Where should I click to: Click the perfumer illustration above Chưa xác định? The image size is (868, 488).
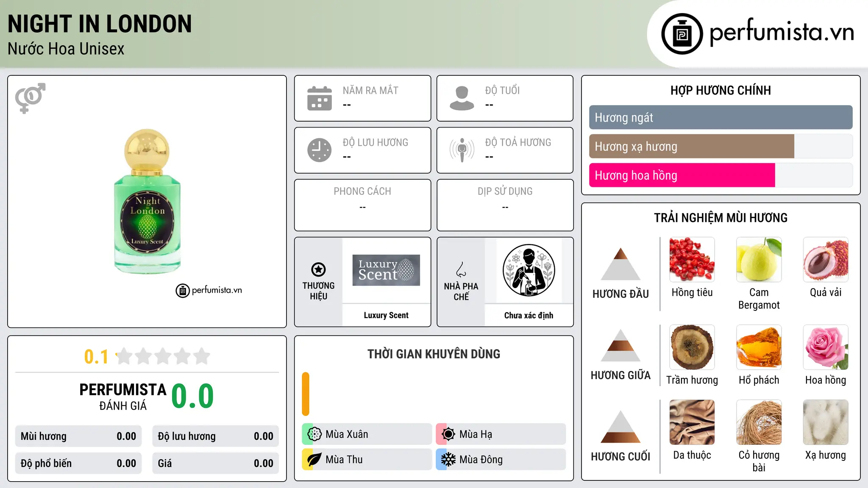click(529, 270)
